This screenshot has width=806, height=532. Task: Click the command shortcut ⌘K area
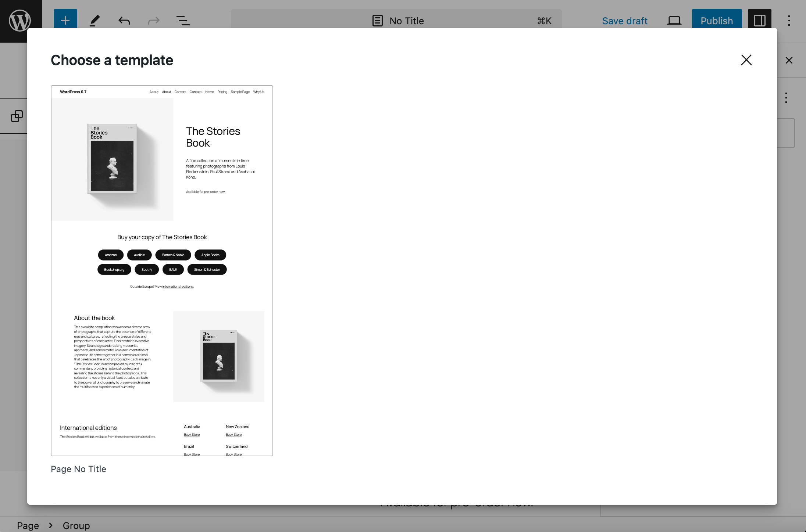point(544,20)
